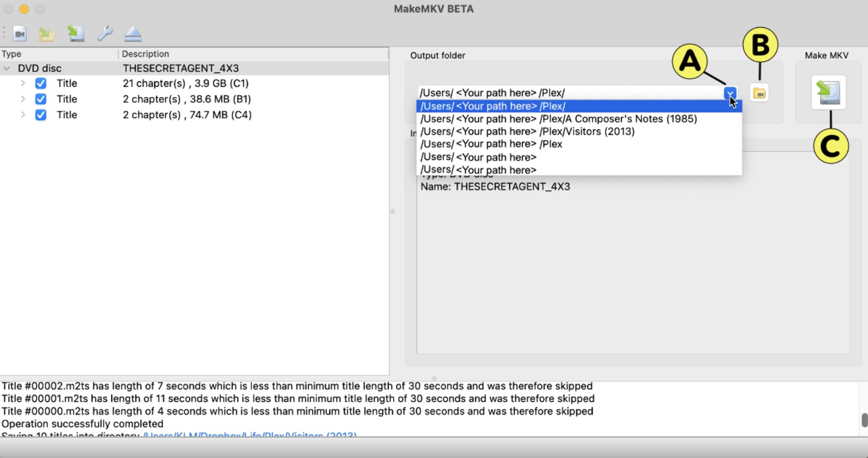This screenshot has width=868, height=458.
Task: Open the Visitors (2013) directory log link
Action: point(250,436)
